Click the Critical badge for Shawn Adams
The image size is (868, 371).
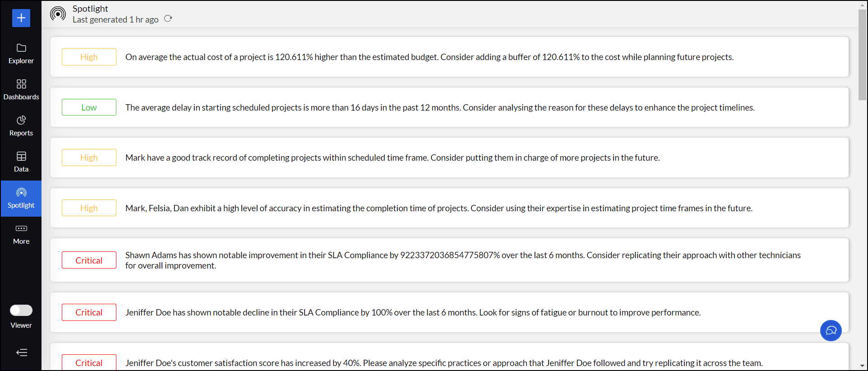point(89,260)
